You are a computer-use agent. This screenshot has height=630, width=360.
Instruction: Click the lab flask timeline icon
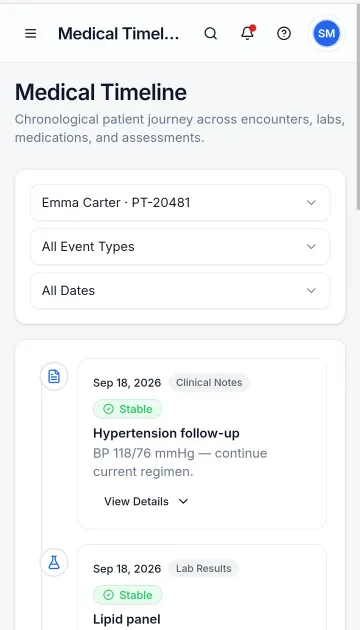pyautogui.click(x=54, y=562)
